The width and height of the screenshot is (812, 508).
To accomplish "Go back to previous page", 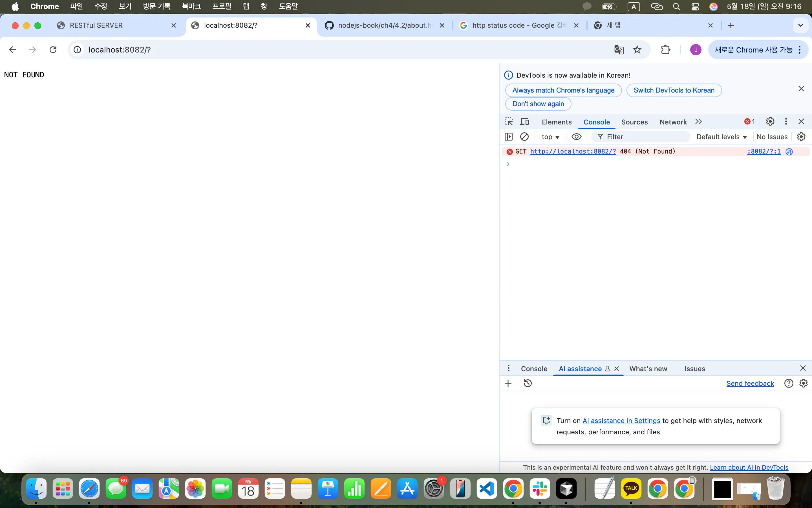I will click(12, 50).
